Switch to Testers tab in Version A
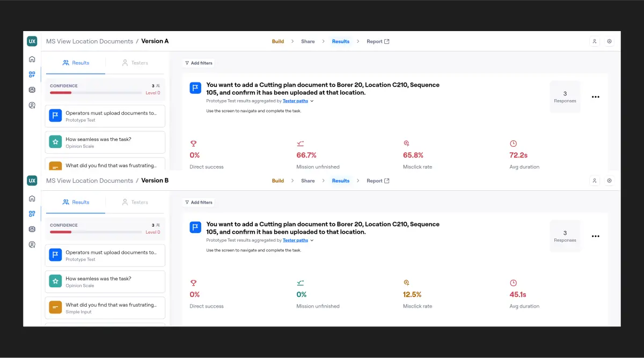 pos(135,63)
